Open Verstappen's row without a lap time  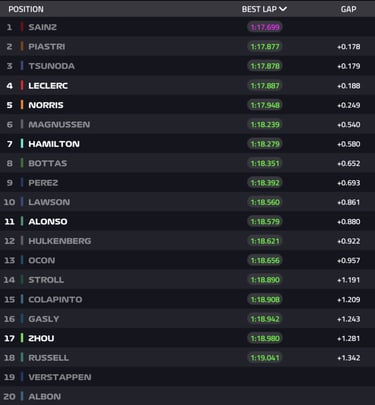[187, 377]
